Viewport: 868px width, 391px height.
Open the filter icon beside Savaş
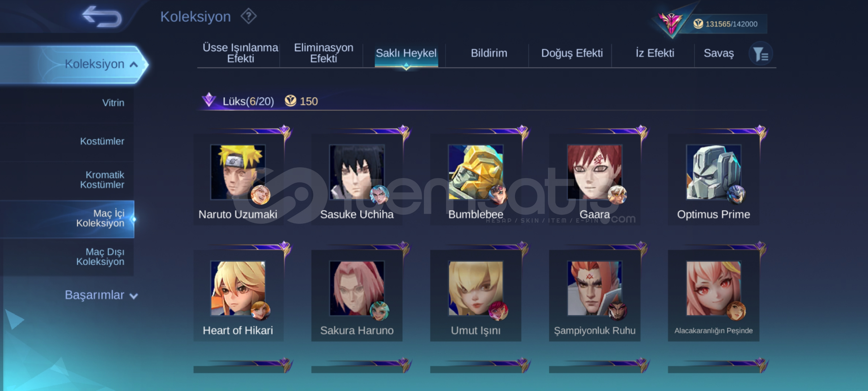tap(761, 54)
